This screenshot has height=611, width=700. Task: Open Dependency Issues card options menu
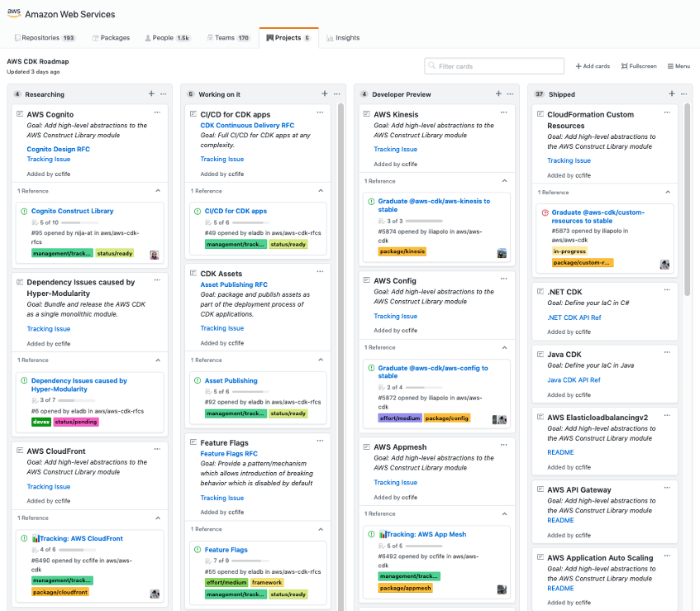(x=157, y=280)
